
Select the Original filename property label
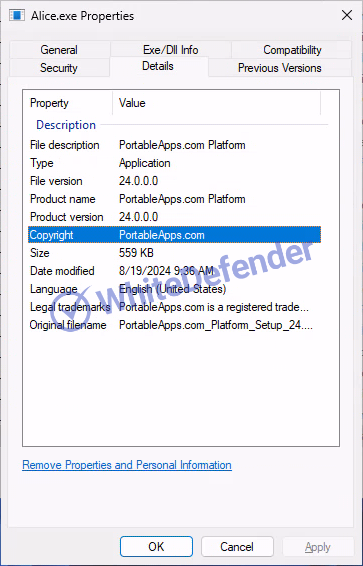[x=68, y=325]
